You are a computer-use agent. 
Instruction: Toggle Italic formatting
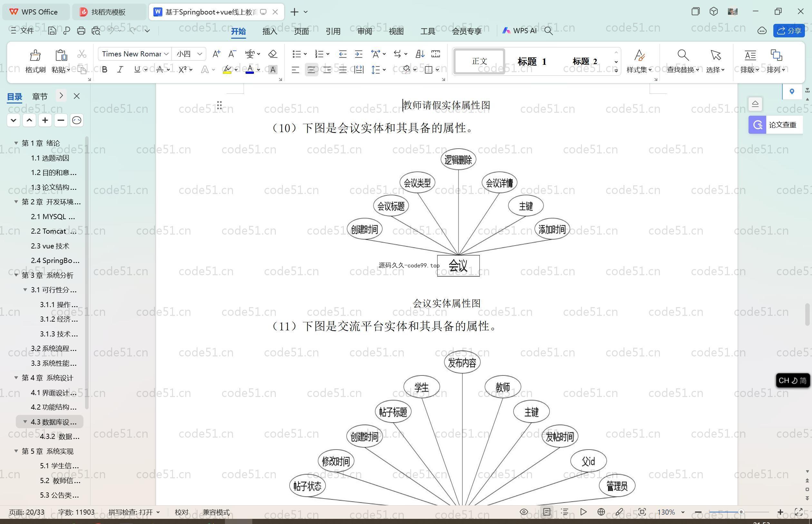(120, 70)
